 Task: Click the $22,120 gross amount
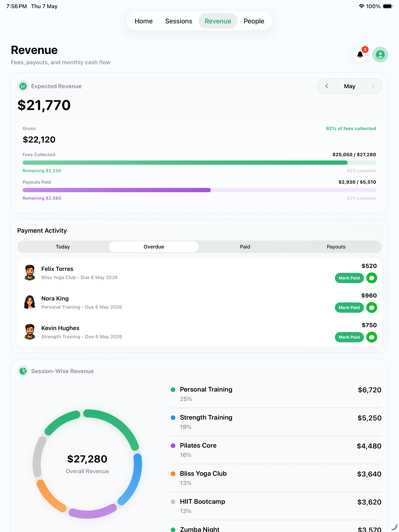[39, 139]
